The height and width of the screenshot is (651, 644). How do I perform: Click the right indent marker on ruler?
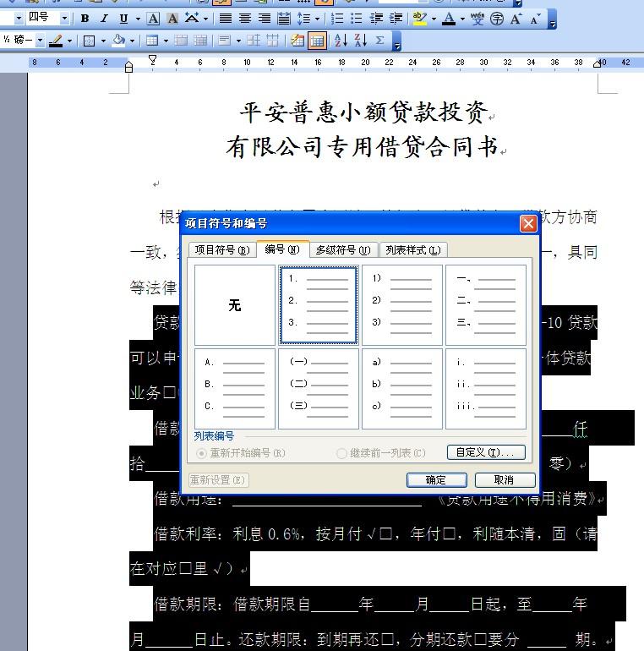point(598,63)
